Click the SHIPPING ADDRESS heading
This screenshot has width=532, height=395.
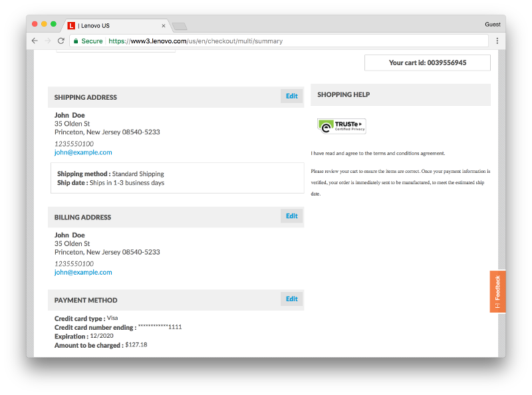pos(86,97)
